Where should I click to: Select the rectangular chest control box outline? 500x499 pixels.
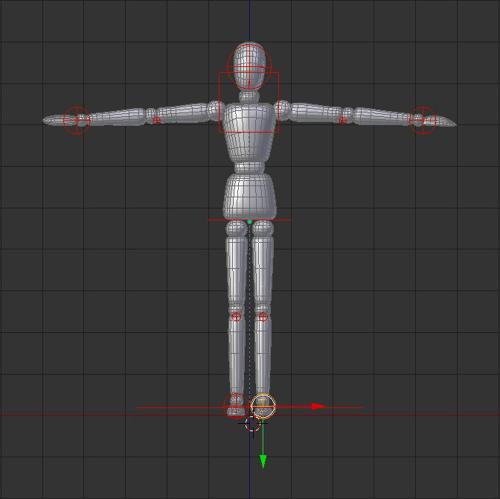249,102
